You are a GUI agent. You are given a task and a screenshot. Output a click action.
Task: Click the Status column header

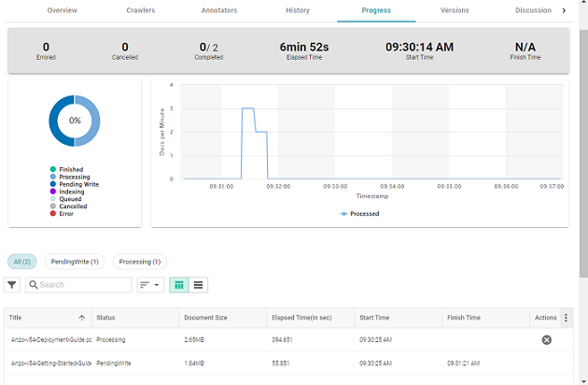click(106, 318)
